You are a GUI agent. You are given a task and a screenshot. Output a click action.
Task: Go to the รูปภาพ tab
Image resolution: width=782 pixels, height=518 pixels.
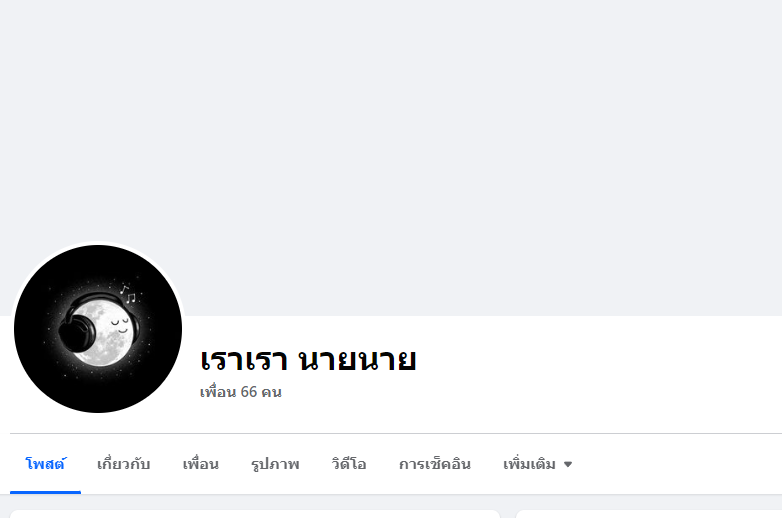click(x=275, y=464)
